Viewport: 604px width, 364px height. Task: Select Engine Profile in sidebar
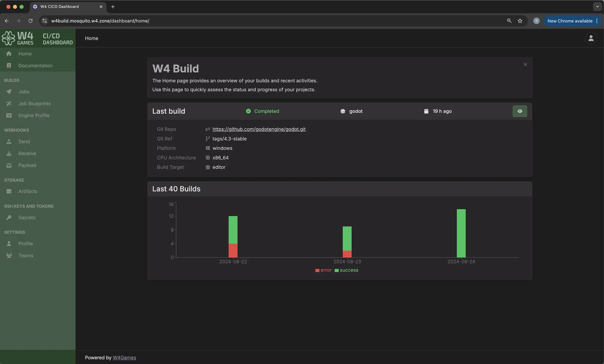(38, 115)
